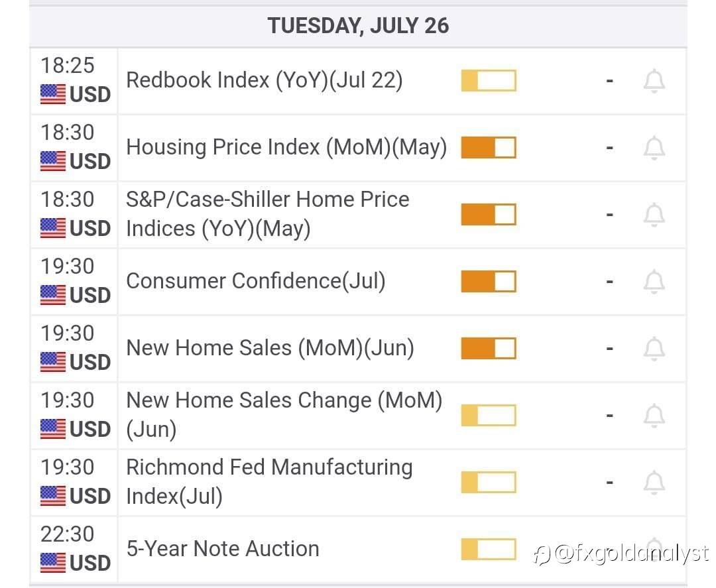716x588 pixels.
Task: Click bell icon for New Home Sales (MoM)
Action: point(654,349)
